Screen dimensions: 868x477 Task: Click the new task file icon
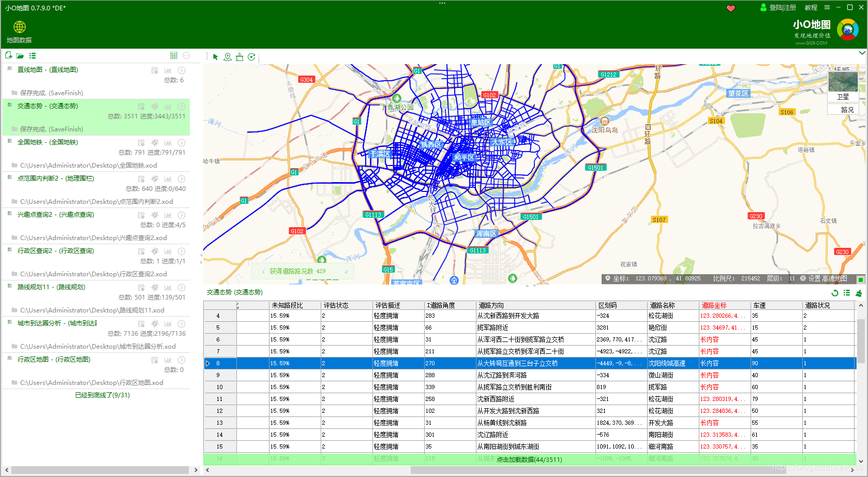click(x=8, y=55)
